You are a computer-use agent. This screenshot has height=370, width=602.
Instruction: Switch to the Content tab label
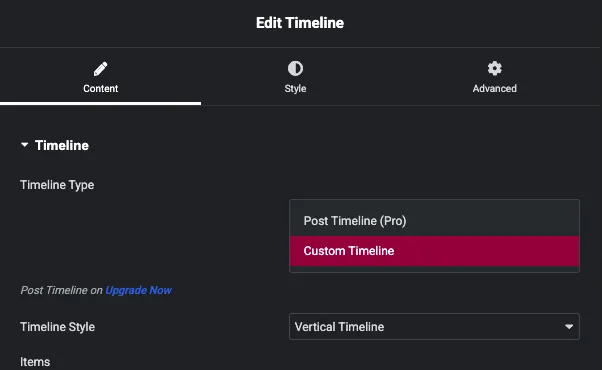101,89
